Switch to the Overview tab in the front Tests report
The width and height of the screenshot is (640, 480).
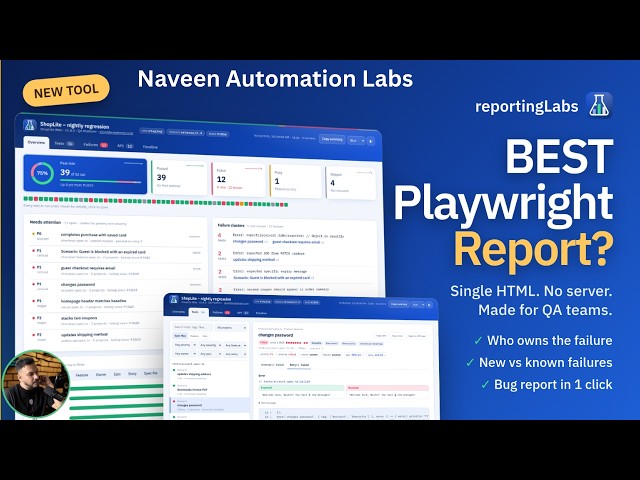click(178, 312)
